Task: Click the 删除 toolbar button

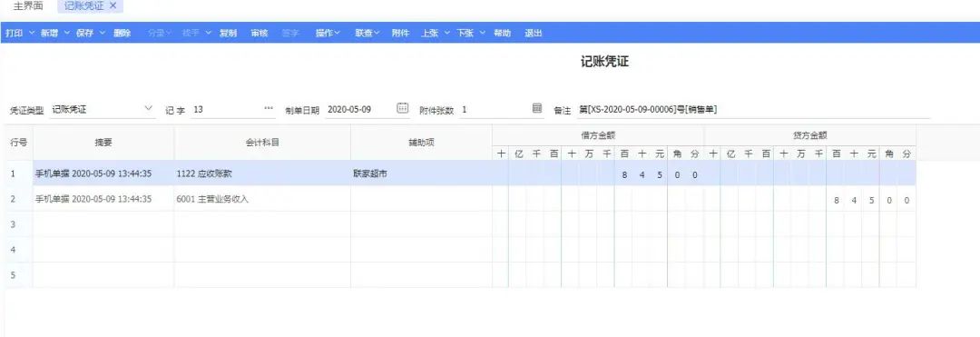Action: point(122,33)
